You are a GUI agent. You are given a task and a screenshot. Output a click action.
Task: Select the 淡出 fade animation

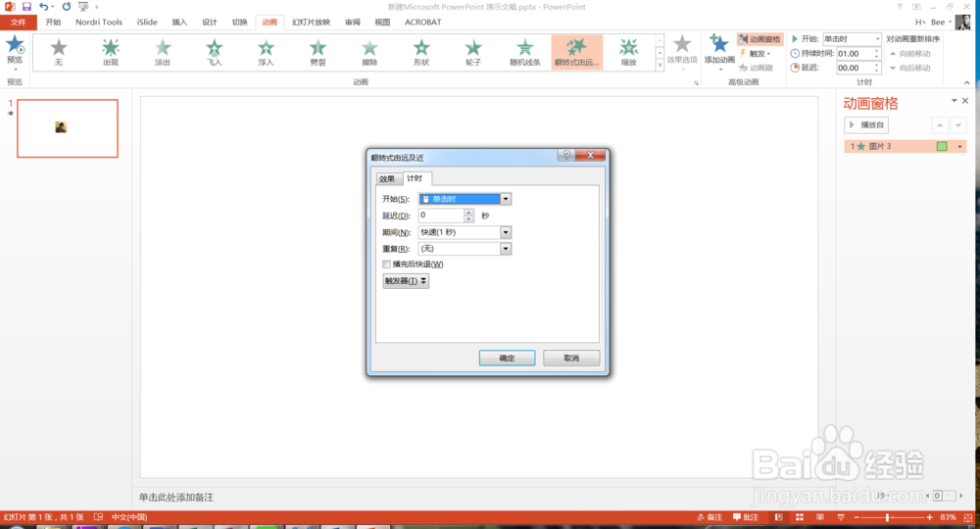point(163,52)
